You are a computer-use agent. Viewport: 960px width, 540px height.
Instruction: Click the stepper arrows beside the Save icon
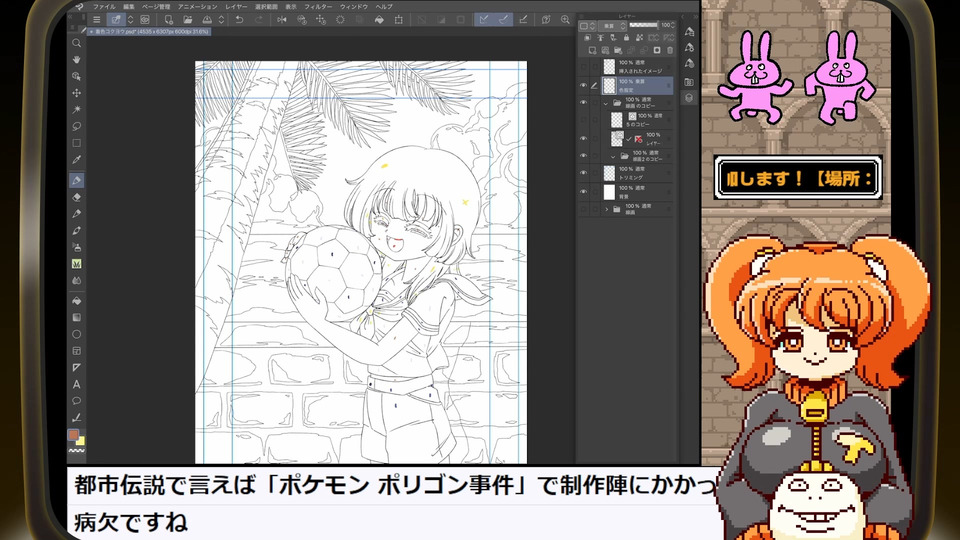pos(221,20)
